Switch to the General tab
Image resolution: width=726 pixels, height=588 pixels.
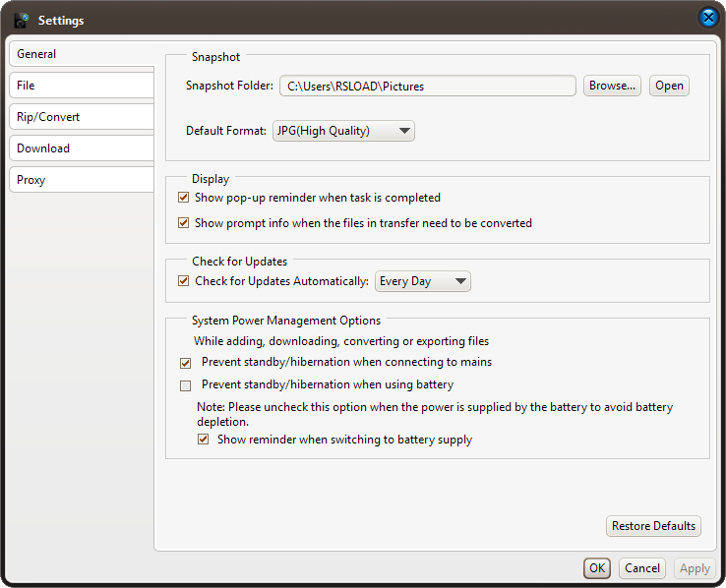(81, 54)
